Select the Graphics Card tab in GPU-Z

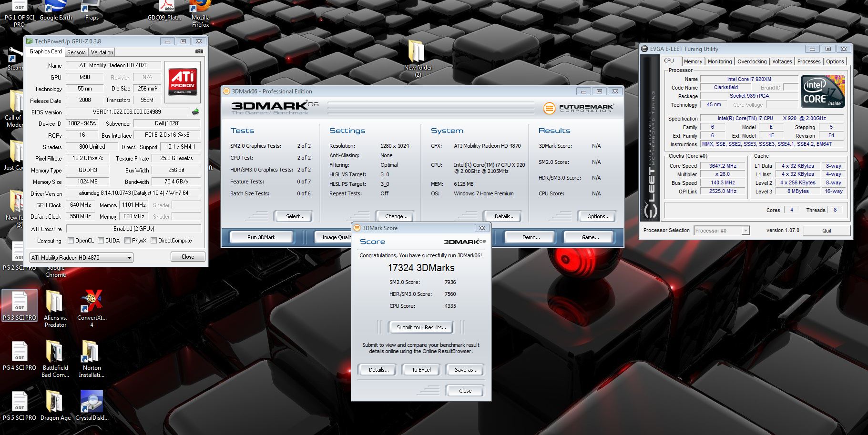(45, 51)
